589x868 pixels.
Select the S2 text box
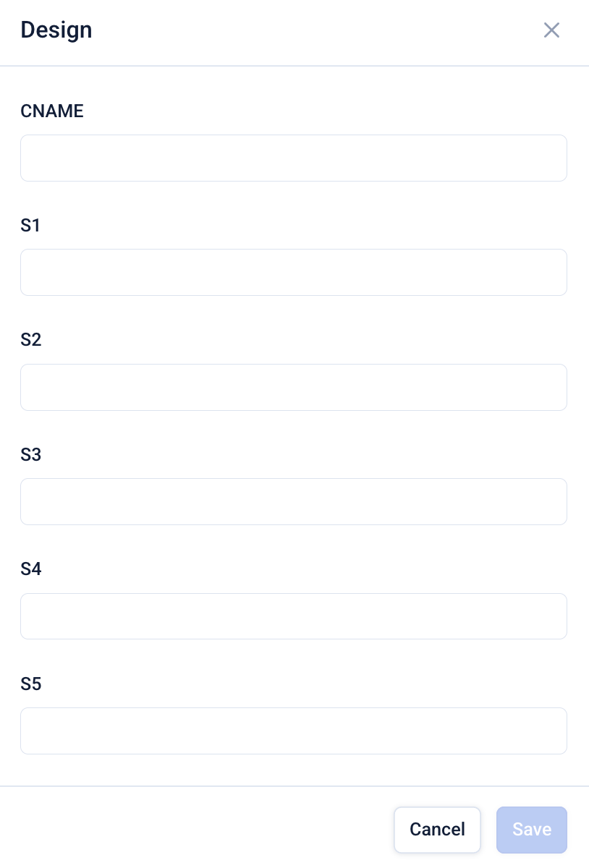293,387
